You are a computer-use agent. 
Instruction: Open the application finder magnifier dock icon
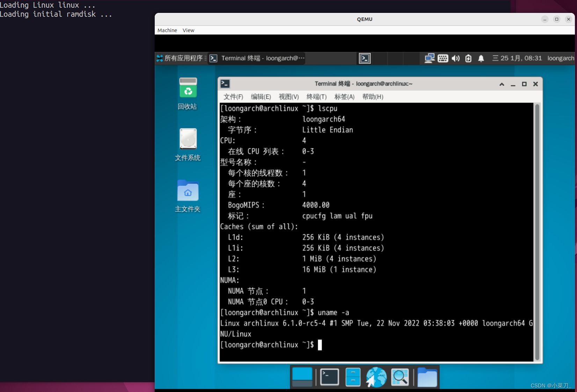point(400,377)
